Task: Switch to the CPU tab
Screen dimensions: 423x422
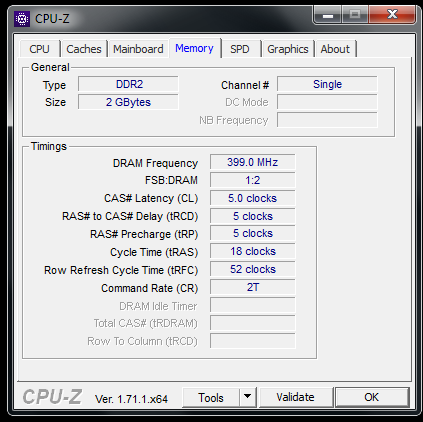Action: pos(39,49)
